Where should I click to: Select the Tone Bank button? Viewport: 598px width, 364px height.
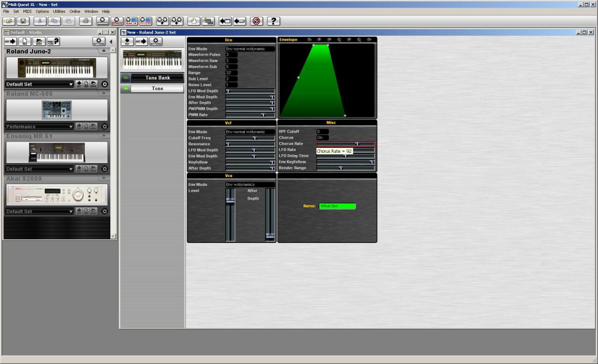(157, 78)
